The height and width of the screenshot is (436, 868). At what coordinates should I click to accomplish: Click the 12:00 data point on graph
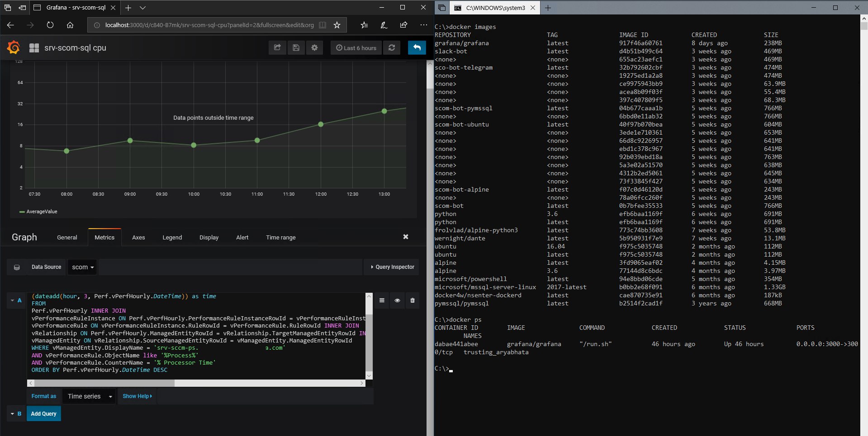point(321,124)
